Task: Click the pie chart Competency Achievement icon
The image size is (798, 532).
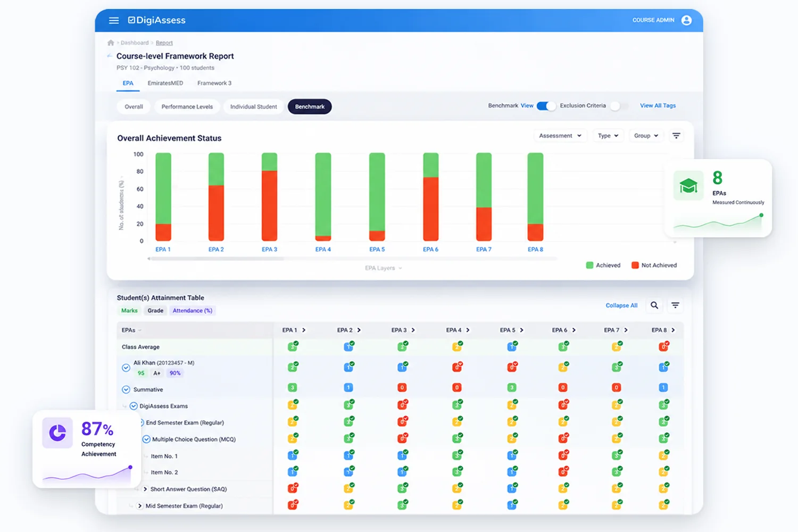Action: click(x=57, y=433)
